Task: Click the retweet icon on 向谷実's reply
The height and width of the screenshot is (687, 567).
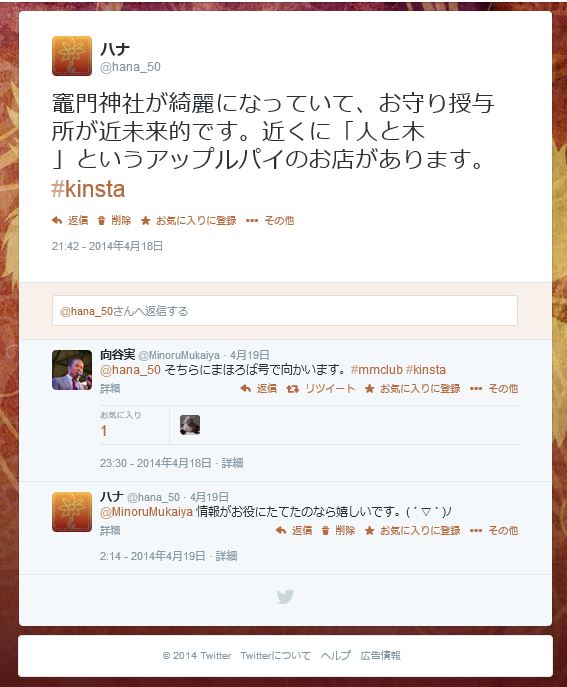Action: (293, 389)
